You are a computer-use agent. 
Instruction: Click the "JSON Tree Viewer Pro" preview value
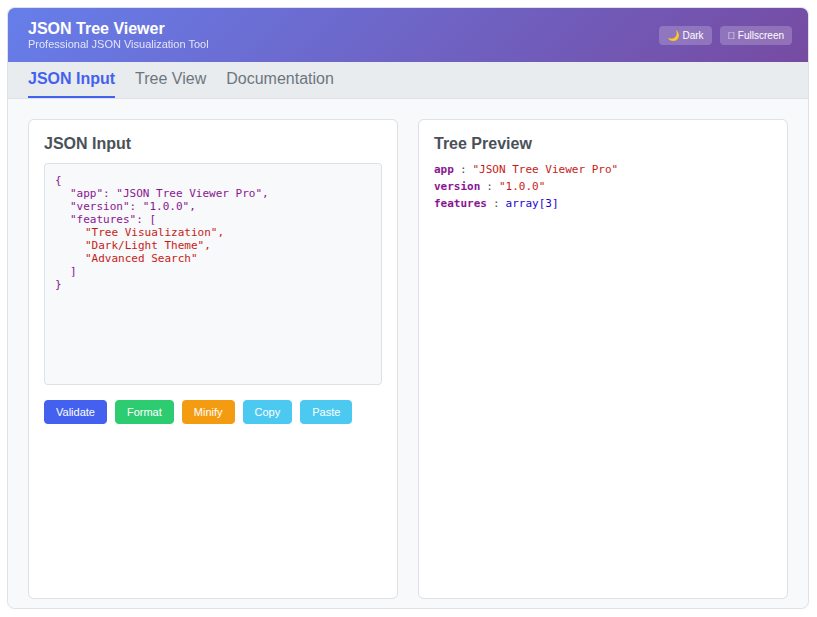coord(545,169)
